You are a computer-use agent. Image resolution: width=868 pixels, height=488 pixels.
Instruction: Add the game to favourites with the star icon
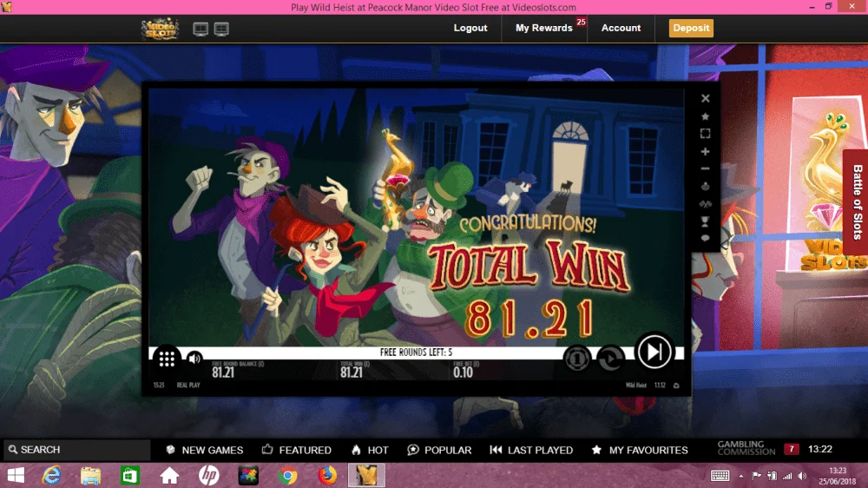(705, 116)
